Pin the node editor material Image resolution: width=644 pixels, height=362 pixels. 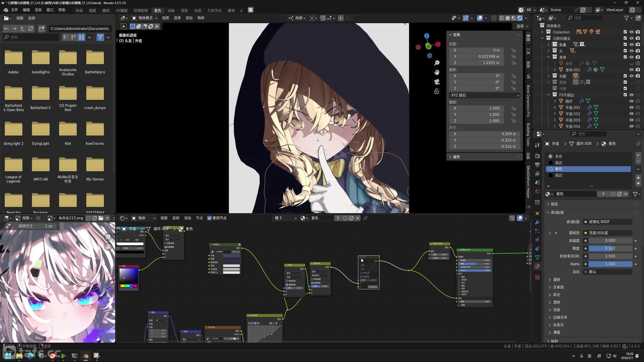[x=365, y=218]
